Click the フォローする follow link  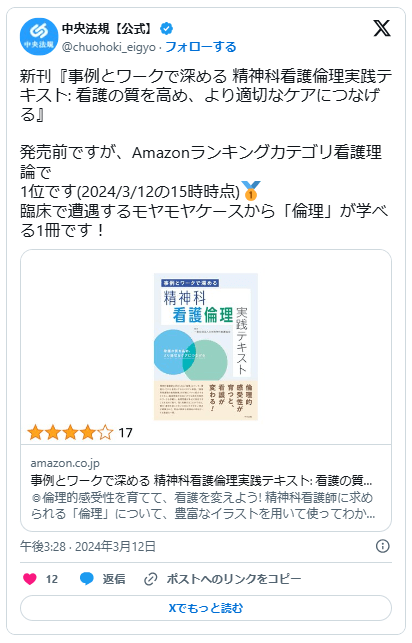tap(200, 47)
